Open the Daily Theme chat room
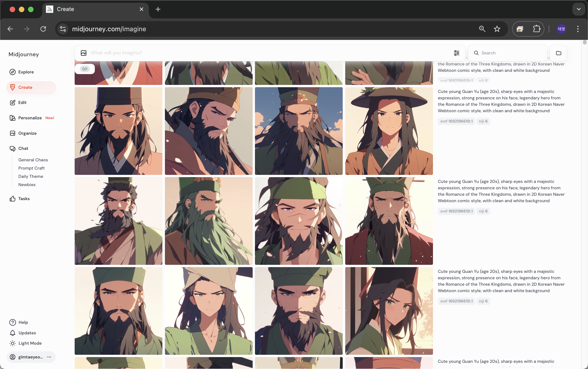588x369 pixels. tap(31, 176)
